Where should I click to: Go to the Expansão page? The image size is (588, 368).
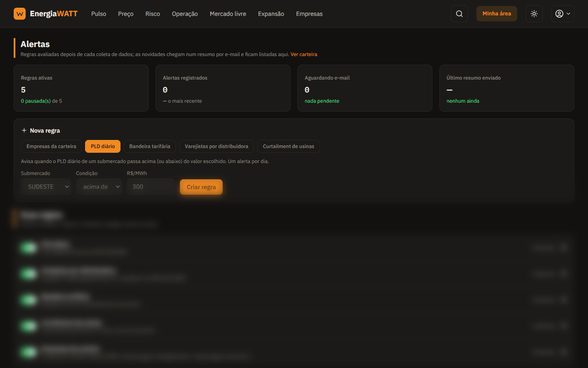[x=271, y=14]
